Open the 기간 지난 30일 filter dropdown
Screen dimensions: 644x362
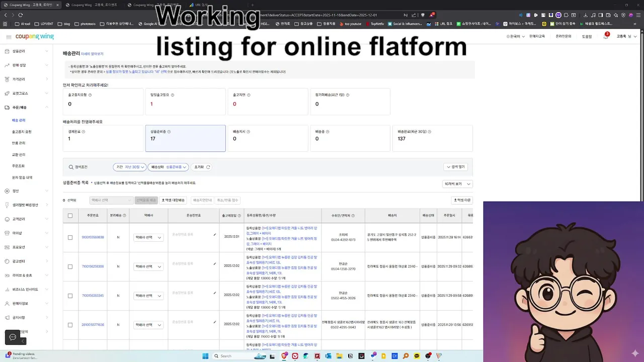(129, 167)
